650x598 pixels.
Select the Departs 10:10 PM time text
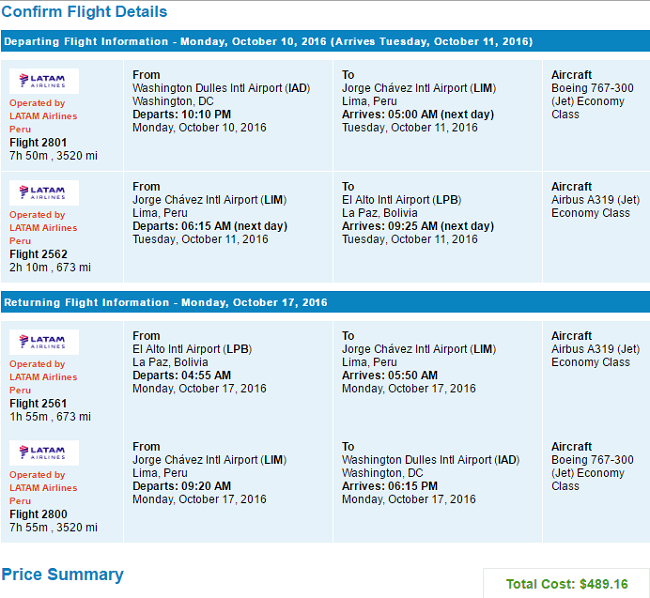(182, 114)
